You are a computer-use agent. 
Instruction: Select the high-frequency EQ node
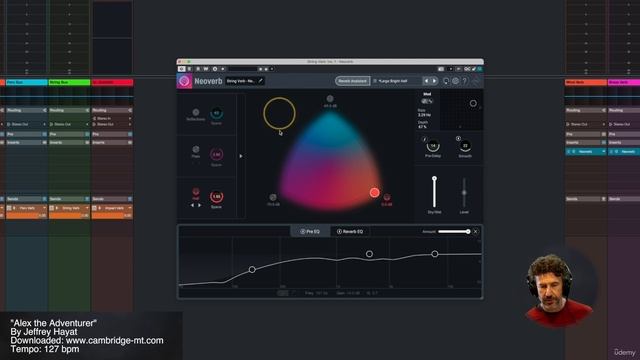[435, 254]
